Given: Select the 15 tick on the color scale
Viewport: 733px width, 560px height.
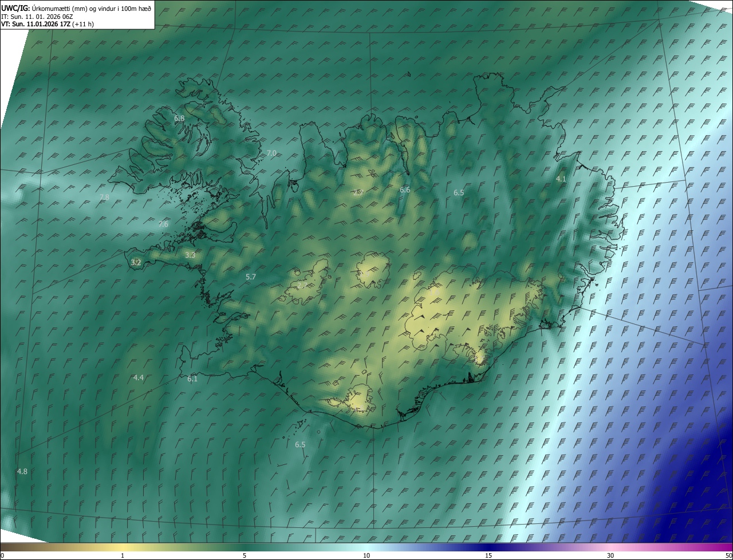Looking at the screenshot, I should tap(488, 555).
